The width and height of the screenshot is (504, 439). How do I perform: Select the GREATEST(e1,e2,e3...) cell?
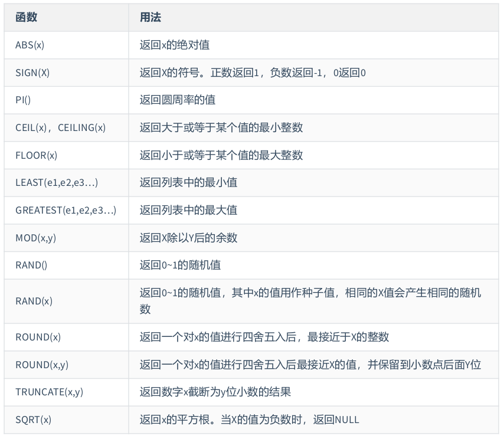point(66,210)
